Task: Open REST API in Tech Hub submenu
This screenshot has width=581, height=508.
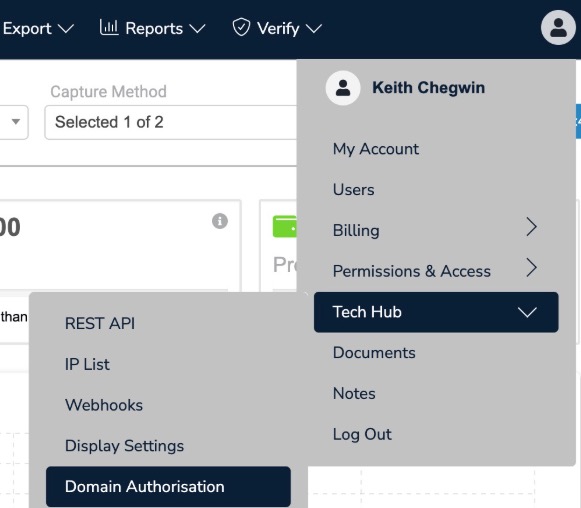Action: point(100,323)
